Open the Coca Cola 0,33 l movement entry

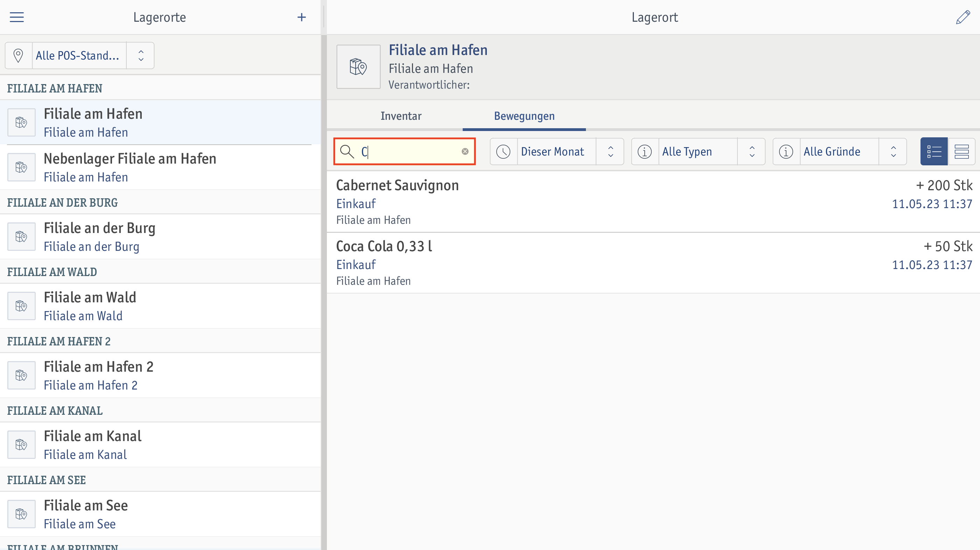pos(653,263)
